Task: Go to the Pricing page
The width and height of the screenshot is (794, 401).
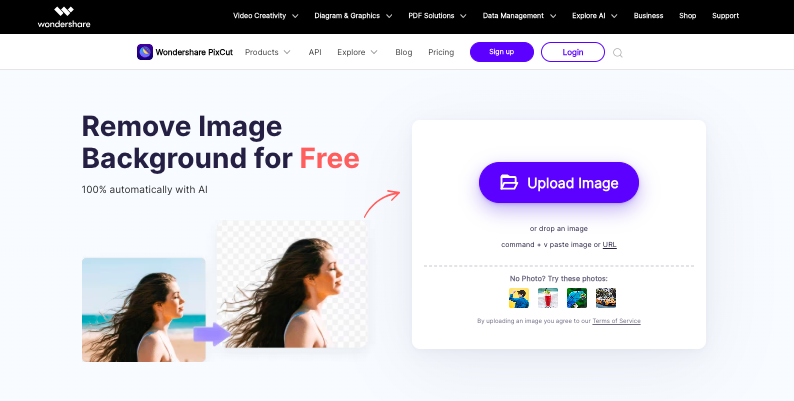Action: coord(441,52)
